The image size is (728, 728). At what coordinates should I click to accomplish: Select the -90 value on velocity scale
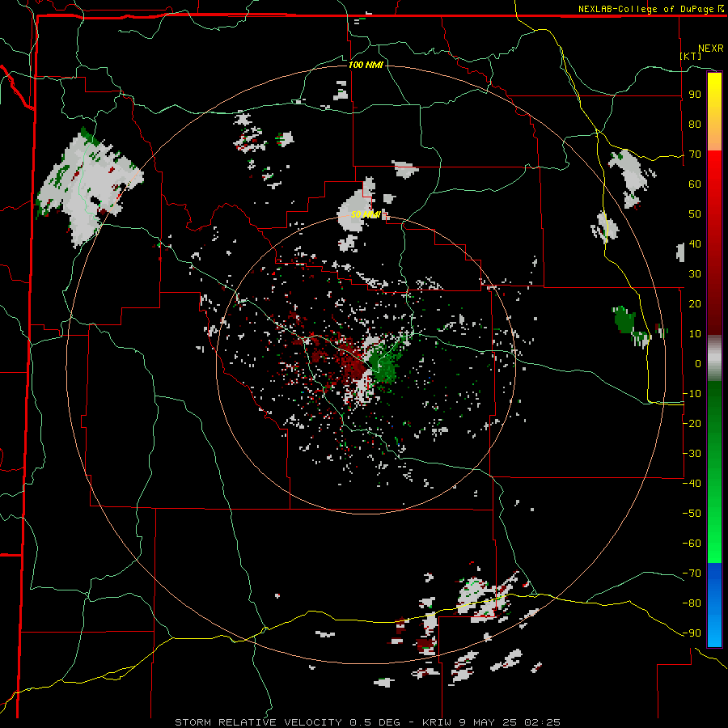click(692, 633)
